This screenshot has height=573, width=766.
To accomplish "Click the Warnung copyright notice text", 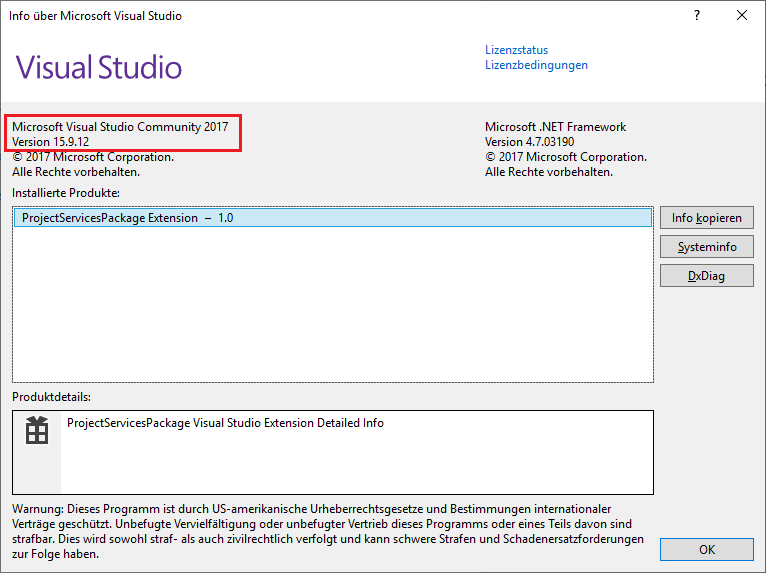I will 328,531.
